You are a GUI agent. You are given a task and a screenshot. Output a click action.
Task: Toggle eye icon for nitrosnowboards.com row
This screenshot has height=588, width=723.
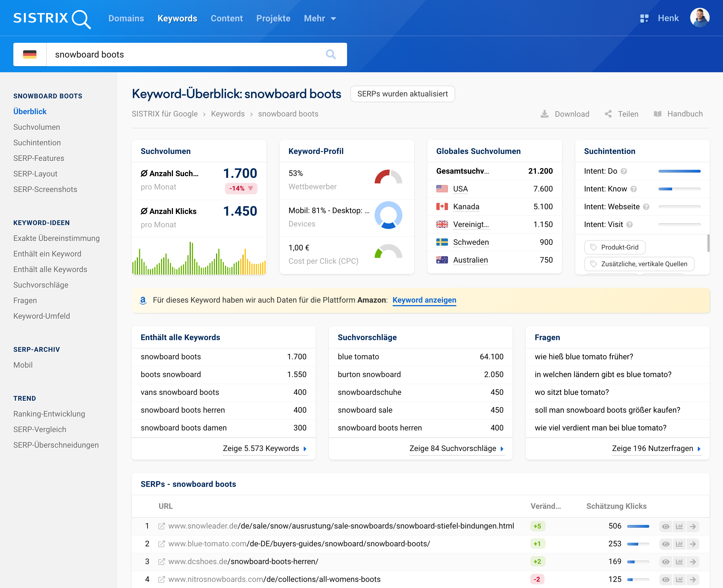point(665,580)
